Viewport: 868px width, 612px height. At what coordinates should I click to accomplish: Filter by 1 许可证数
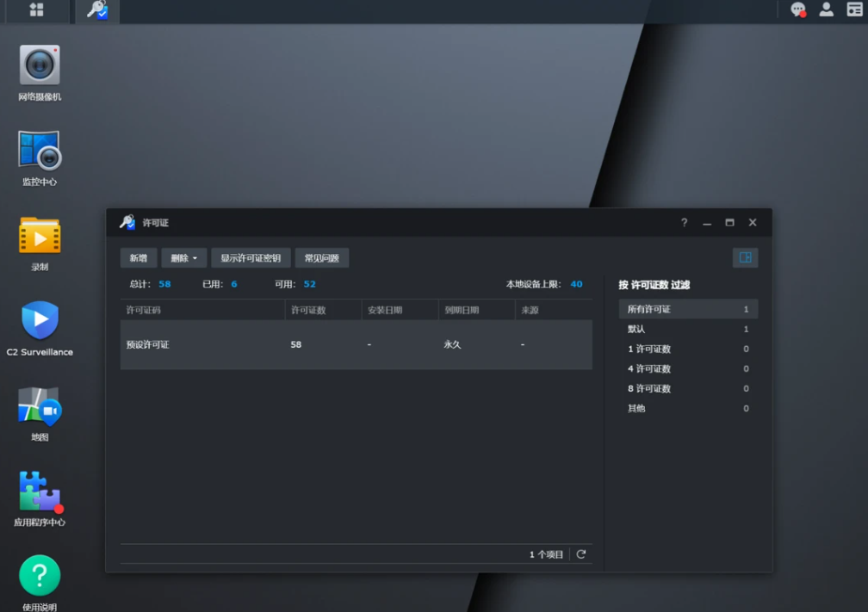[688, 349]
